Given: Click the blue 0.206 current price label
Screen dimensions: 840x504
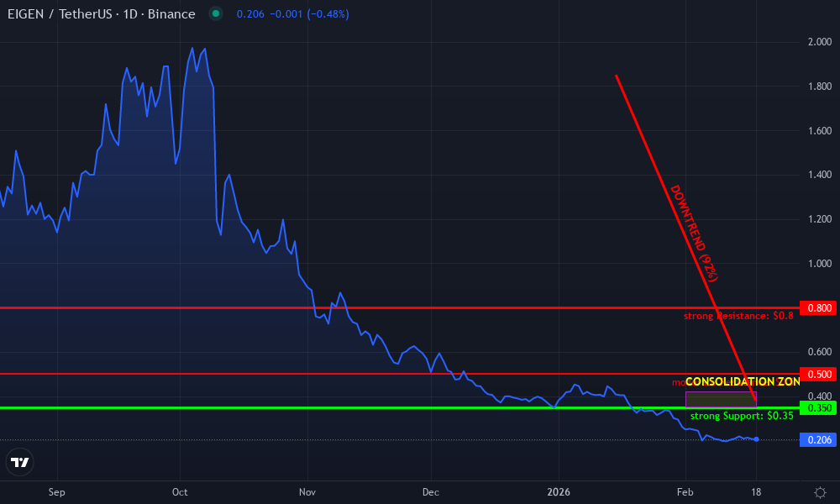Looking at the screenshot, I should [816, 438].
